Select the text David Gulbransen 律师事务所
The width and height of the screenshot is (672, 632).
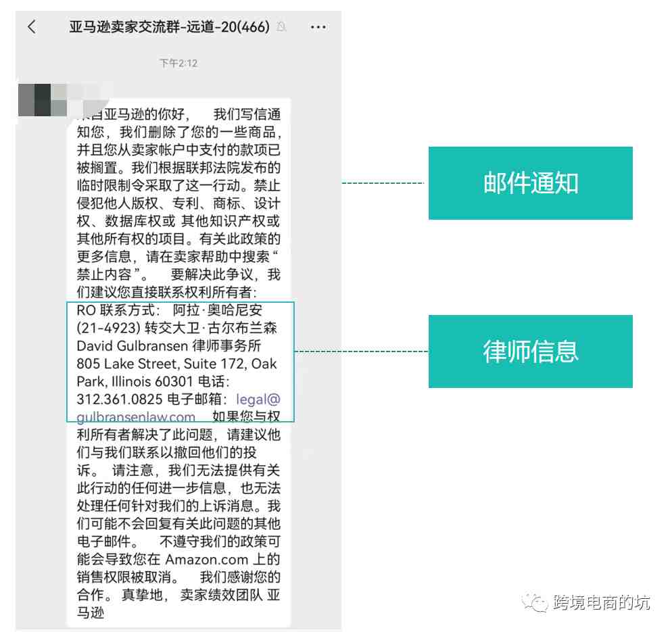pos(169,346)
